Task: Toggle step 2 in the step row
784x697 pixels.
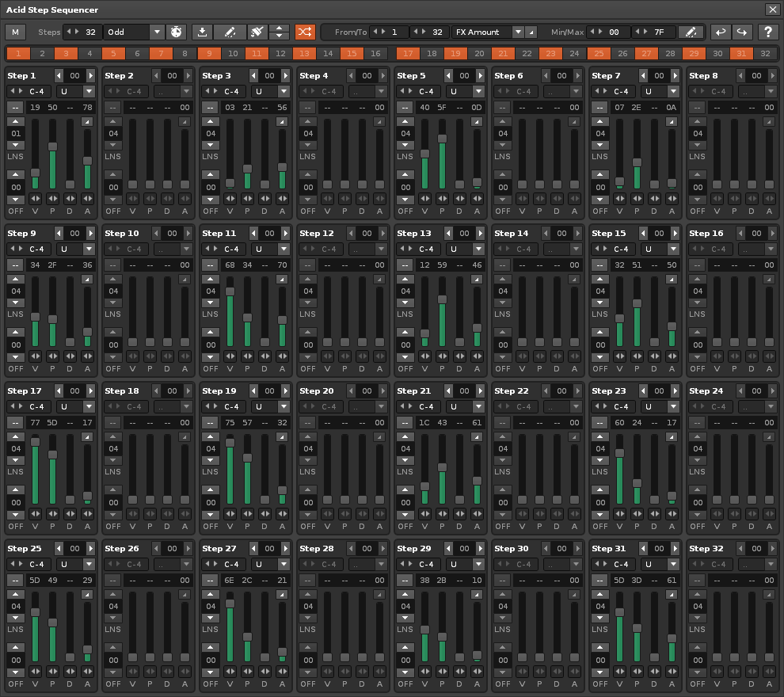Action: click(x=42, y=54)
